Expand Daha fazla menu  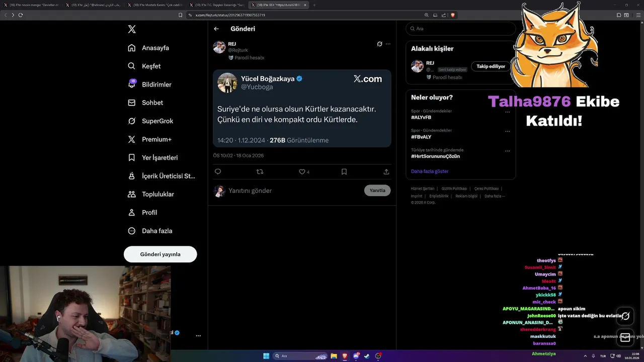tap(150, 231)
